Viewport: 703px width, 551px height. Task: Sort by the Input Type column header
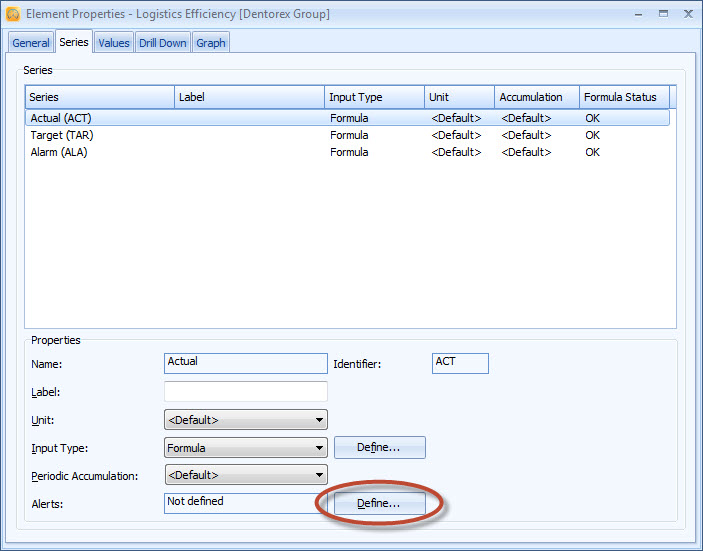(374, 97)
